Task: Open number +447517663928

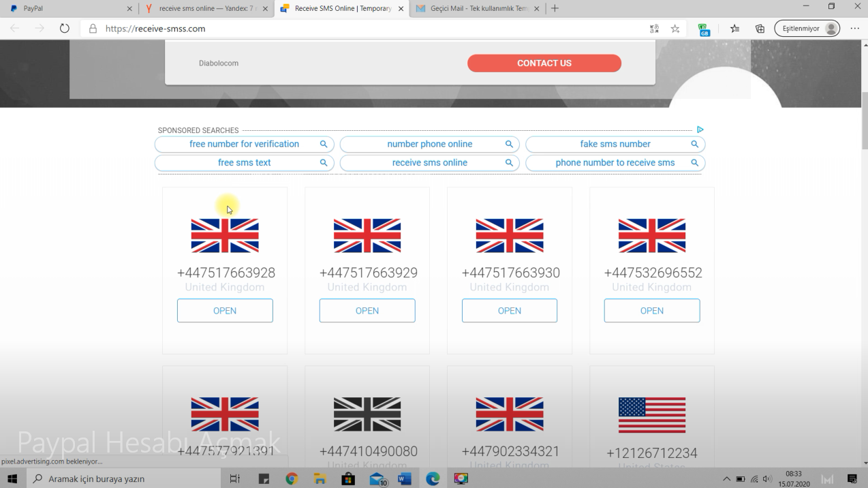Action: [225, 311]
